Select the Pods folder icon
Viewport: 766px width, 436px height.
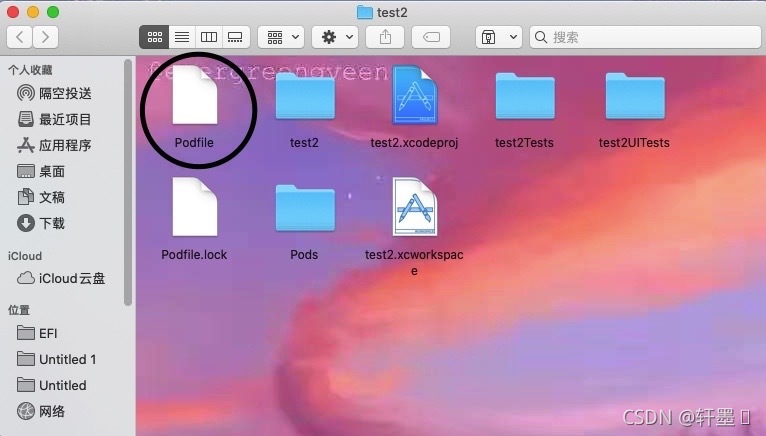[x=305, y=208]
